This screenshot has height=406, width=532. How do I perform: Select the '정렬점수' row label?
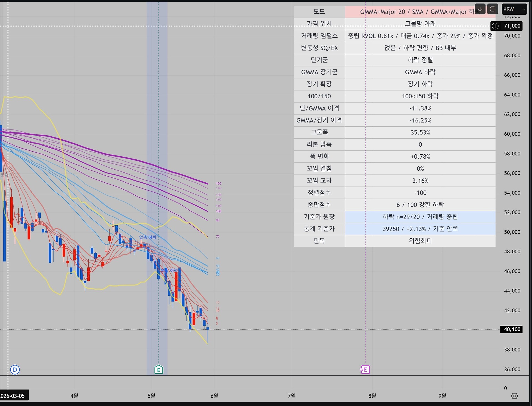point(319,193)
